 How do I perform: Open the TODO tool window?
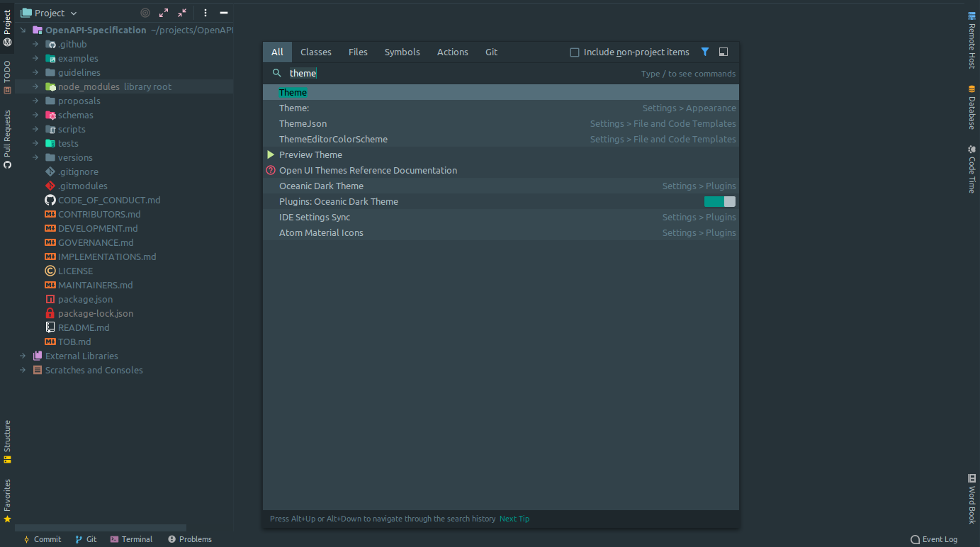7,77
